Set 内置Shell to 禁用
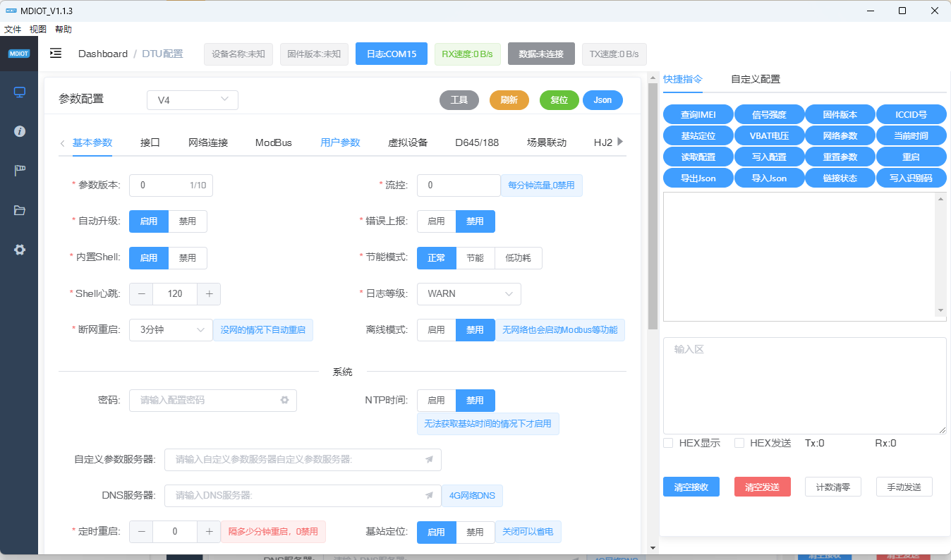 click(x=188, y=258)
